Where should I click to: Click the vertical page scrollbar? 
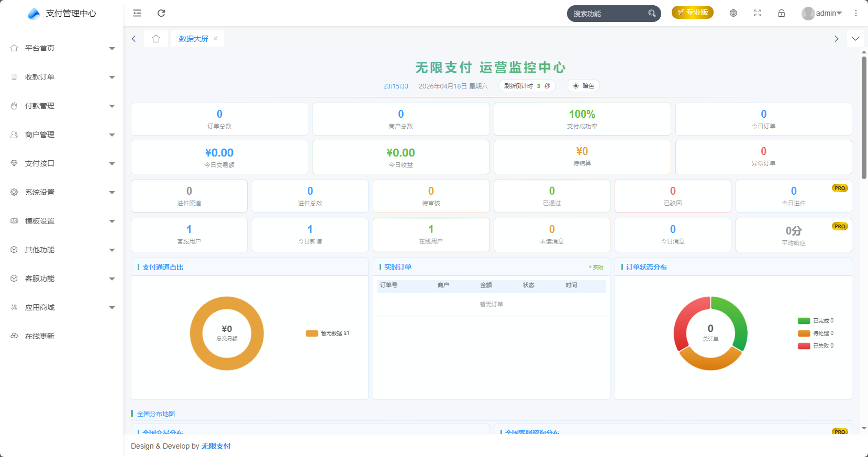point(864,118)
